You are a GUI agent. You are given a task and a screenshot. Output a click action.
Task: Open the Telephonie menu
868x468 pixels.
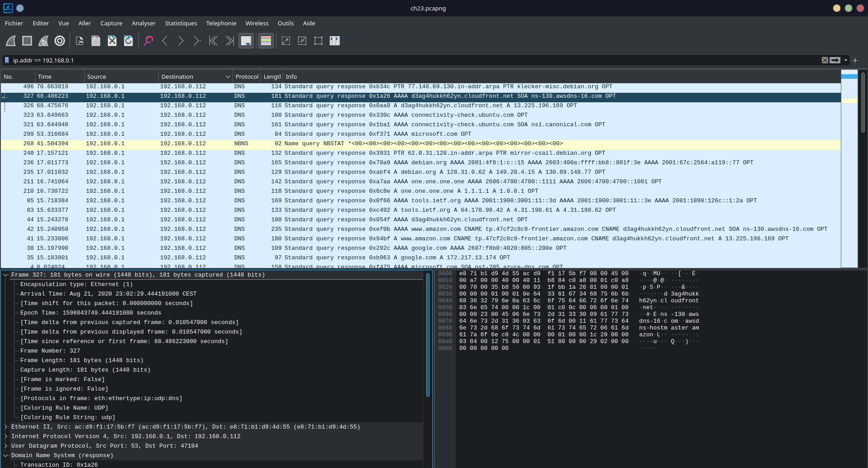tap(221, 23)
